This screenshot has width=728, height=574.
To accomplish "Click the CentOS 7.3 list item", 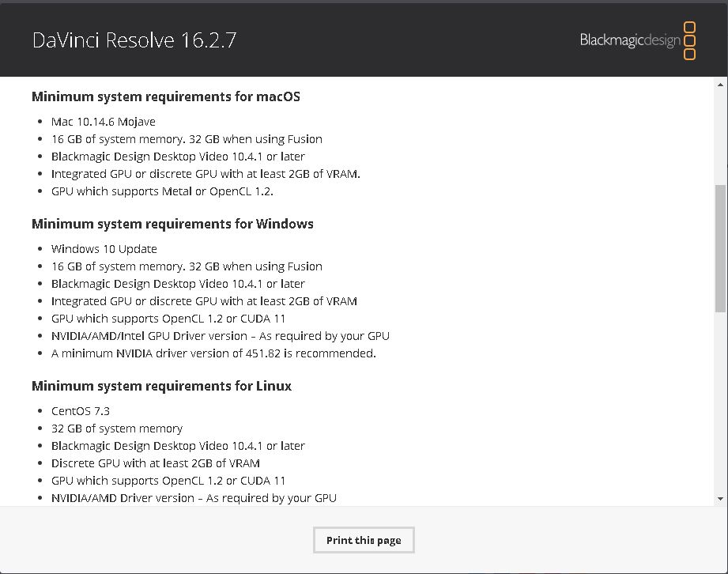I will click(x=81, y=411).
